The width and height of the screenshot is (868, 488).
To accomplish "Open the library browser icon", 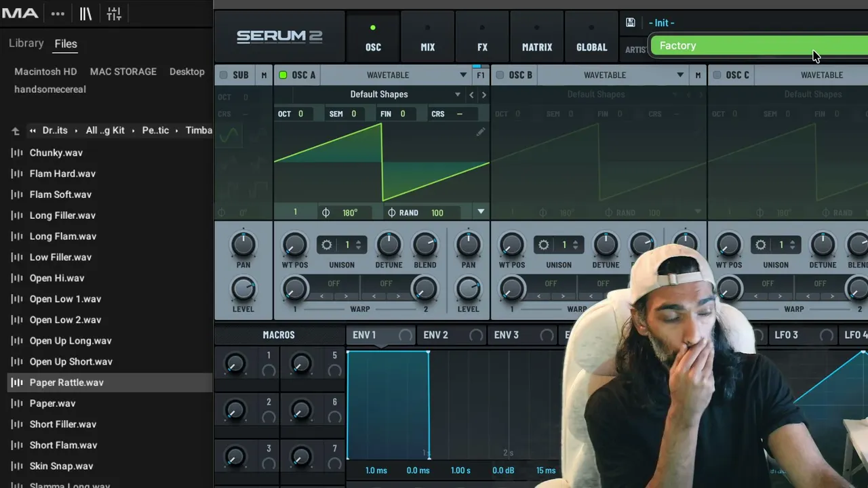I will click(85, 14).
